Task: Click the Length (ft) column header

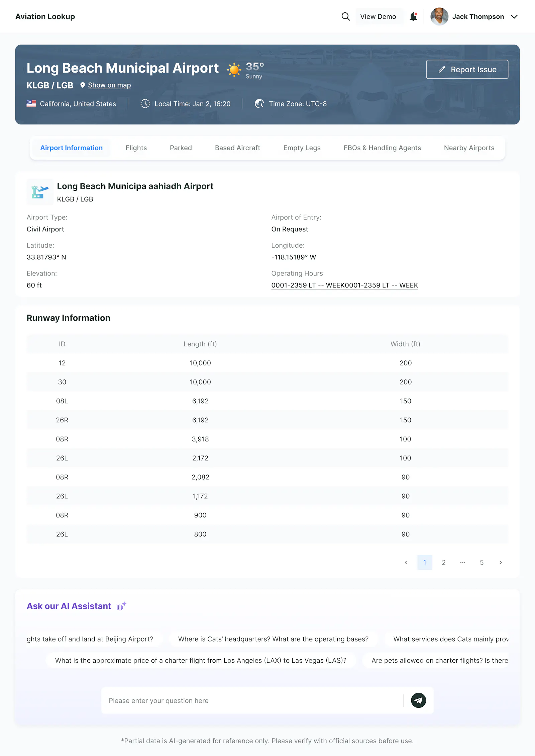Action: [200, 344]
